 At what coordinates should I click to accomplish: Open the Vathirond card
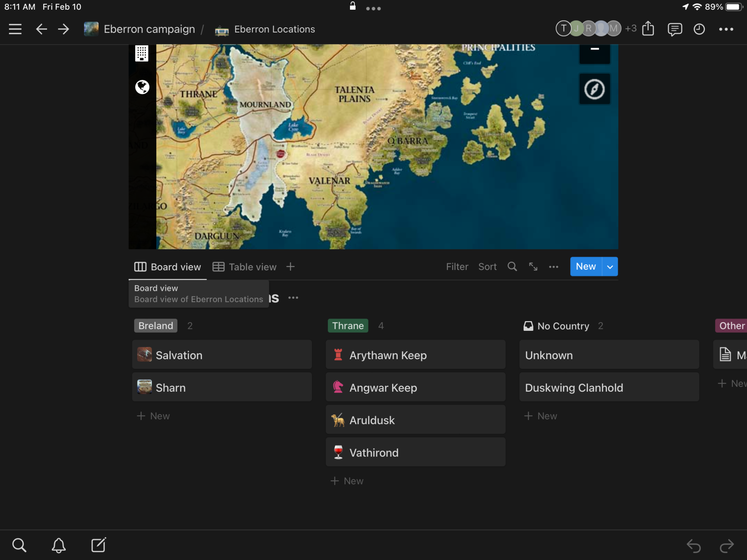point(415,452)
